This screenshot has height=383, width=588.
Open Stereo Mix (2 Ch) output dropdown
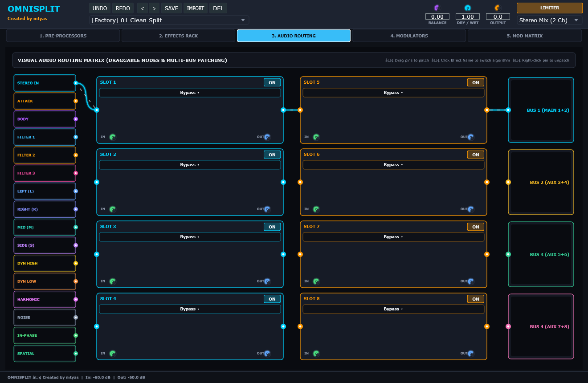tap(550, 20)
